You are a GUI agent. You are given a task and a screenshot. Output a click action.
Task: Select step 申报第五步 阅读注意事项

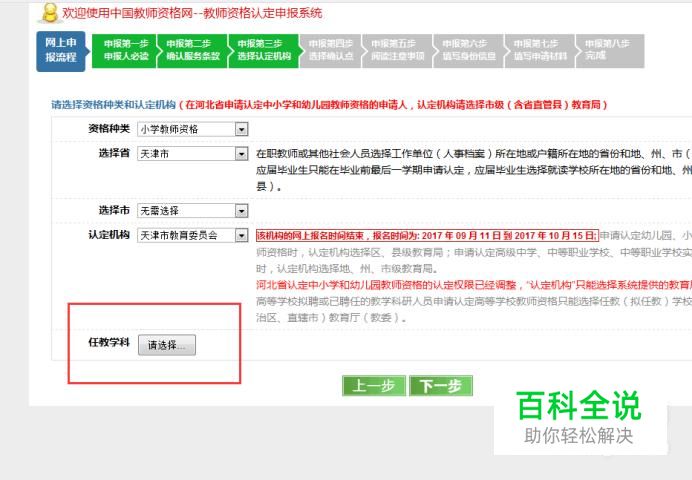click(x=397, y=51)
